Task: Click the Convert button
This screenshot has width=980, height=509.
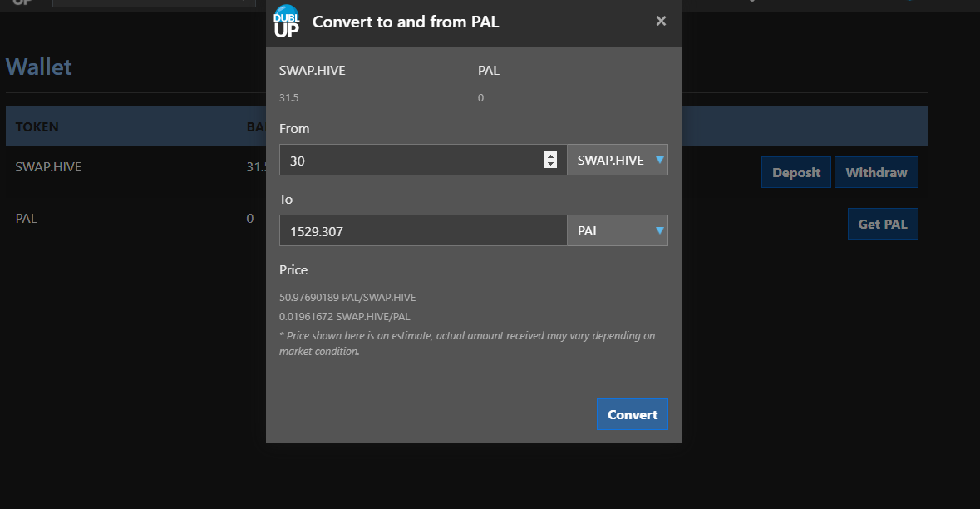Action: point(633,414)
